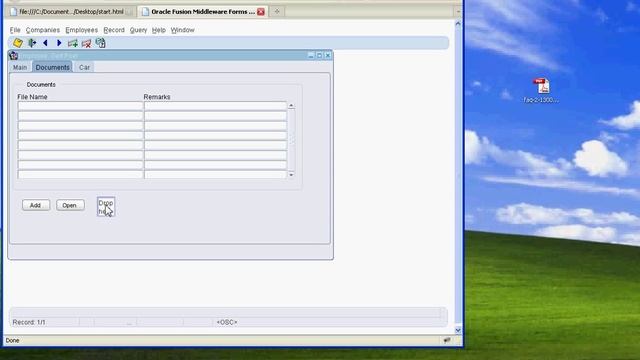
Task: Close the inner form window
Action: coord(328,56)
